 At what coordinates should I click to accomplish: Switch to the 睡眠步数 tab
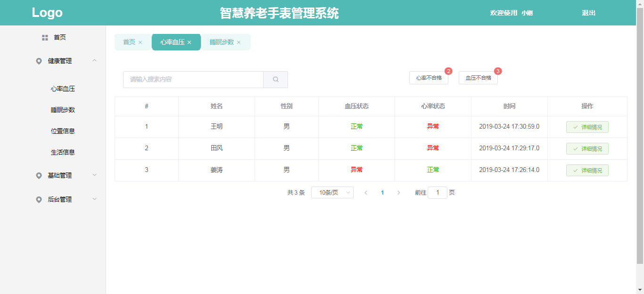pos(222,42)
